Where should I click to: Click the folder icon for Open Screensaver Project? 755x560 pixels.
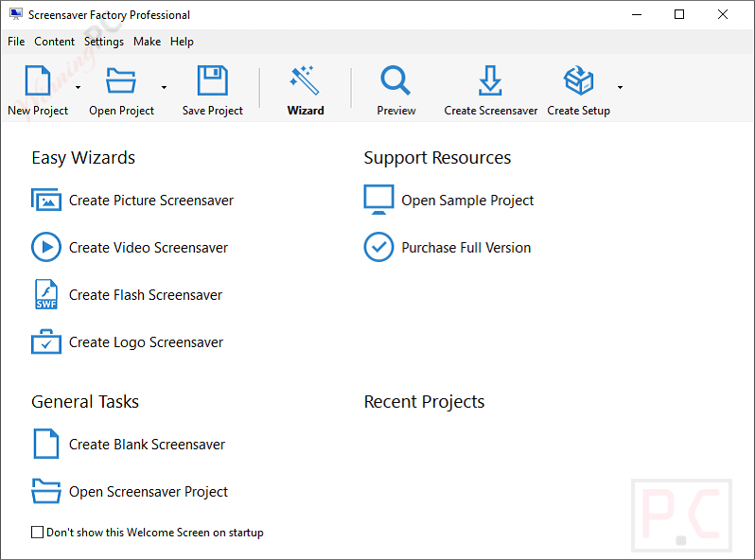coord(46,491)
